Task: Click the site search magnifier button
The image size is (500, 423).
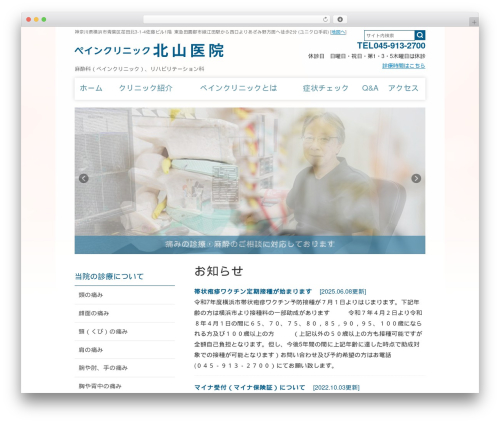Action: [x=420, y=35]
